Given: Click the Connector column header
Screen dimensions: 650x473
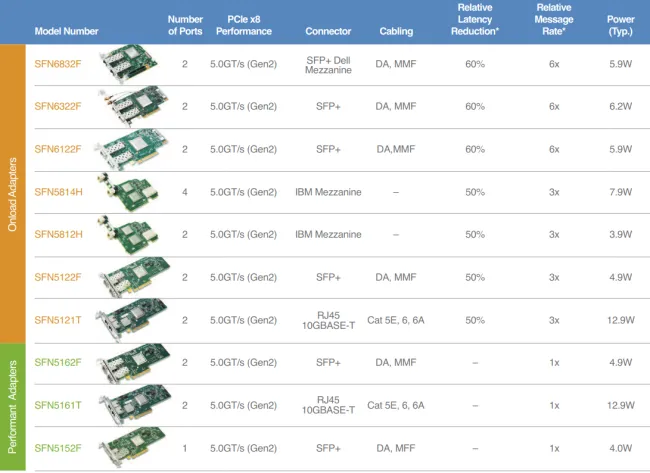Looking at the screenshot, I should (x=328, y=31).
